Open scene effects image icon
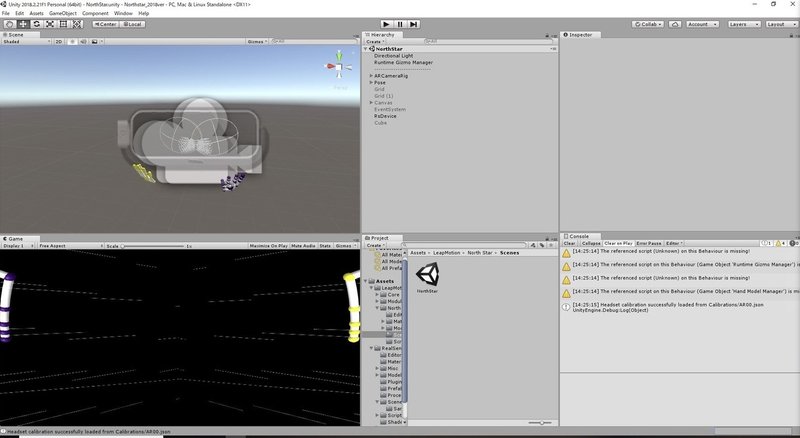Image resolution: width=800 pixels, height=438 pixels. click(94, 41)
